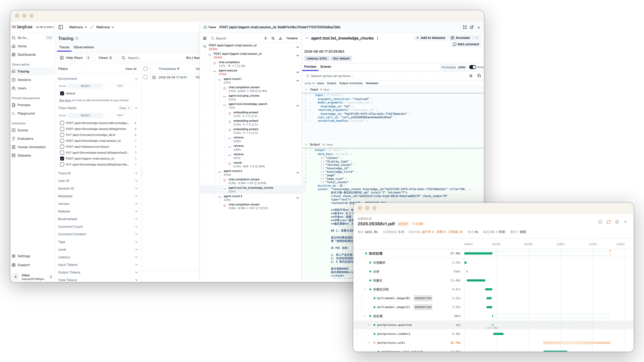Switch to the Observations tab

(x=84, y=47)
